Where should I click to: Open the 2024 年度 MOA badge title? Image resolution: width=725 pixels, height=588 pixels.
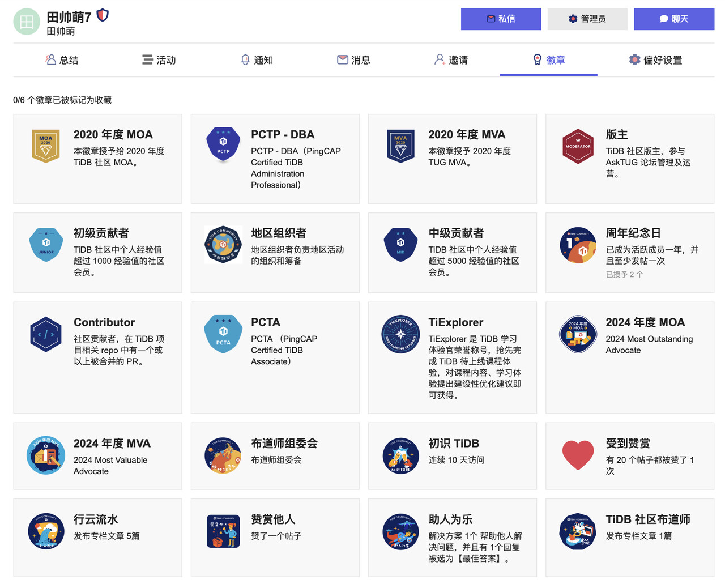click(x=645, y=322)
